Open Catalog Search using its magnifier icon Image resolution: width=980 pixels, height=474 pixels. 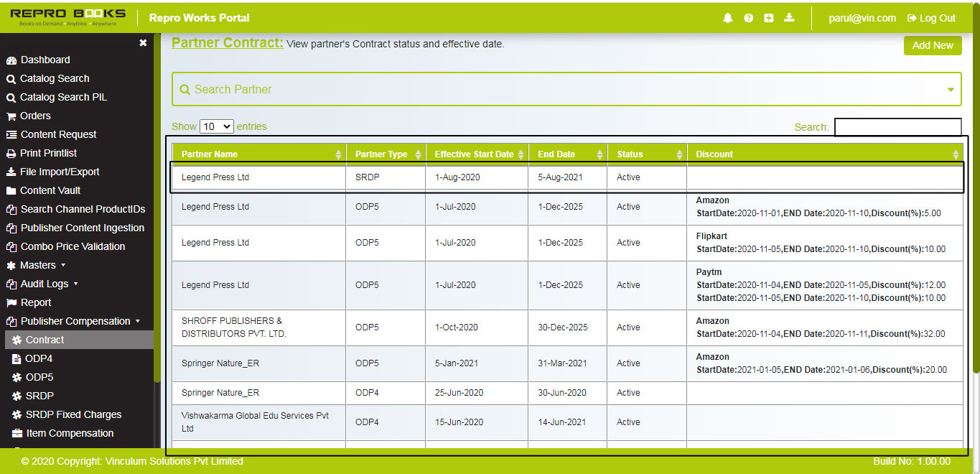click(x=11, y=78)
